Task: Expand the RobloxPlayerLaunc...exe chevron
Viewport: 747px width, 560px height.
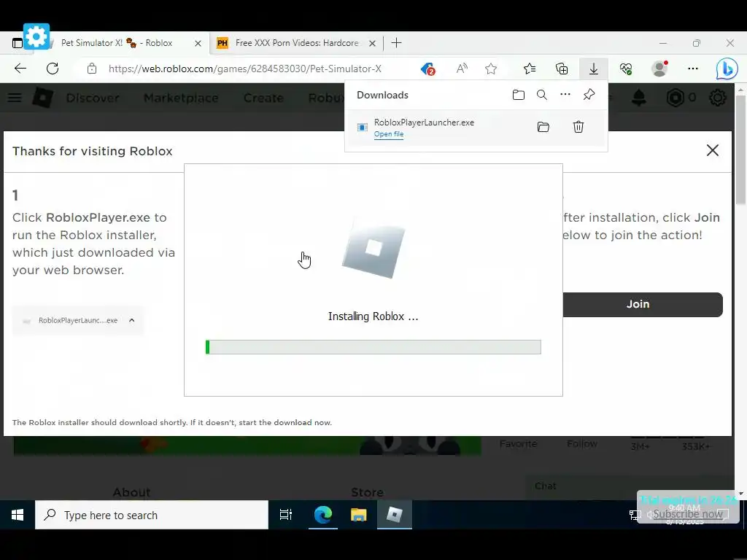Action: (x=132, y=321)
